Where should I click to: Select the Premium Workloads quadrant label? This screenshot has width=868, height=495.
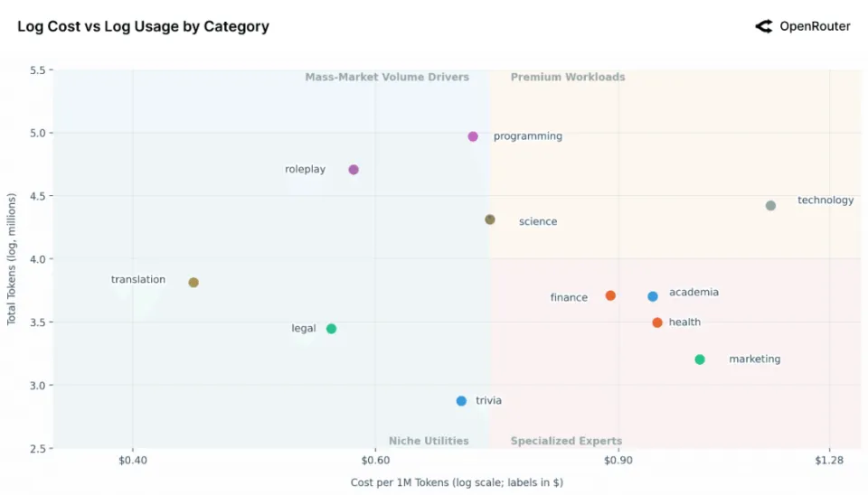[x=568, y=78]
